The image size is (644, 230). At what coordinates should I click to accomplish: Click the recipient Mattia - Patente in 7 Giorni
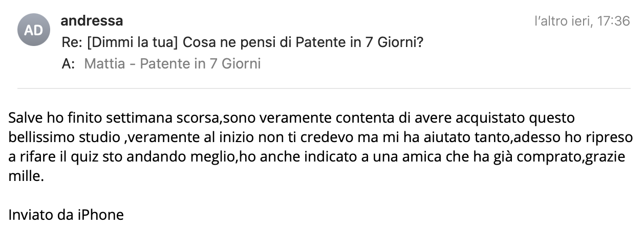[172, 64]
